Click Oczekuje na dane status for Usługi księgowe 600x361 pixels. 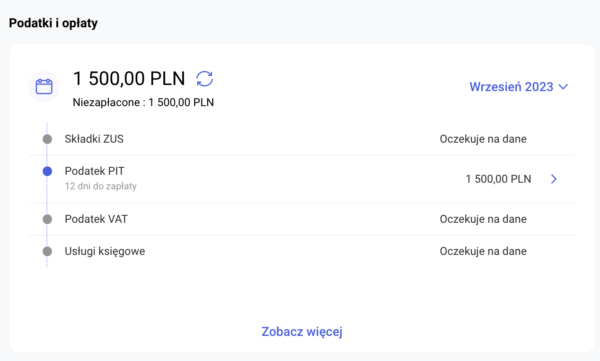pos(483,251)
